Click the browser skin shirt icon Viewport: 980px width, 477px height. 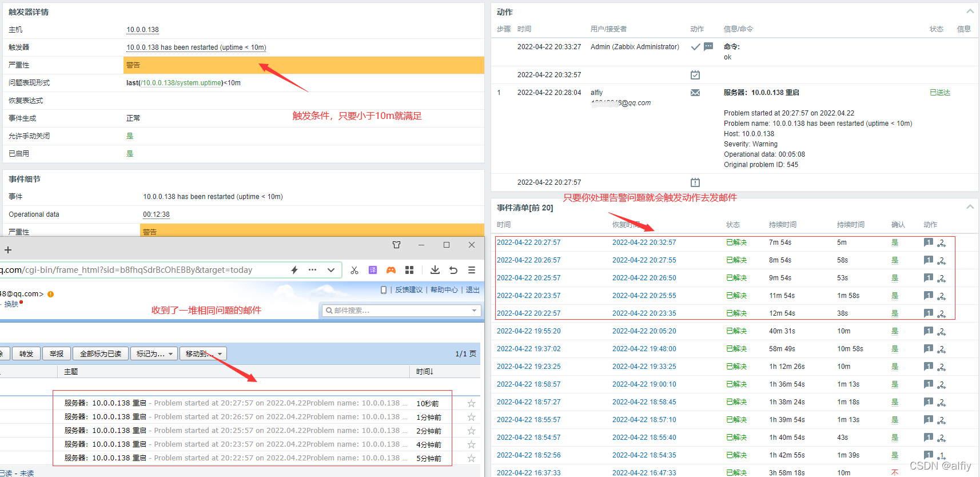coord(396,245)
